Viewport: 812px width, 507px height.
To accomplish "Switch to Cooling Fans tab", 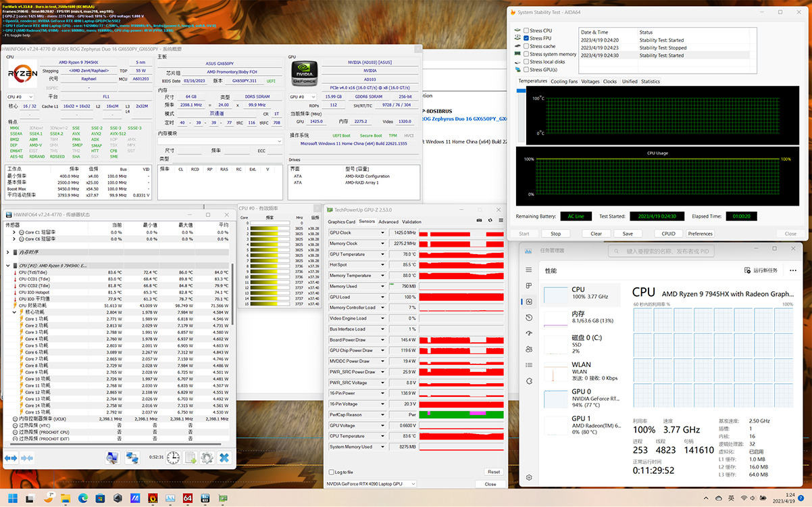I will point(563,81).
